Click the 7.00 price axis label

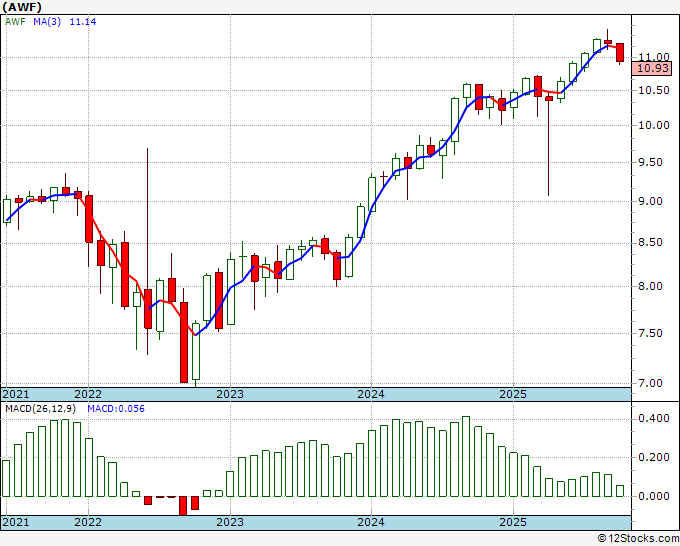pos(650,383)
